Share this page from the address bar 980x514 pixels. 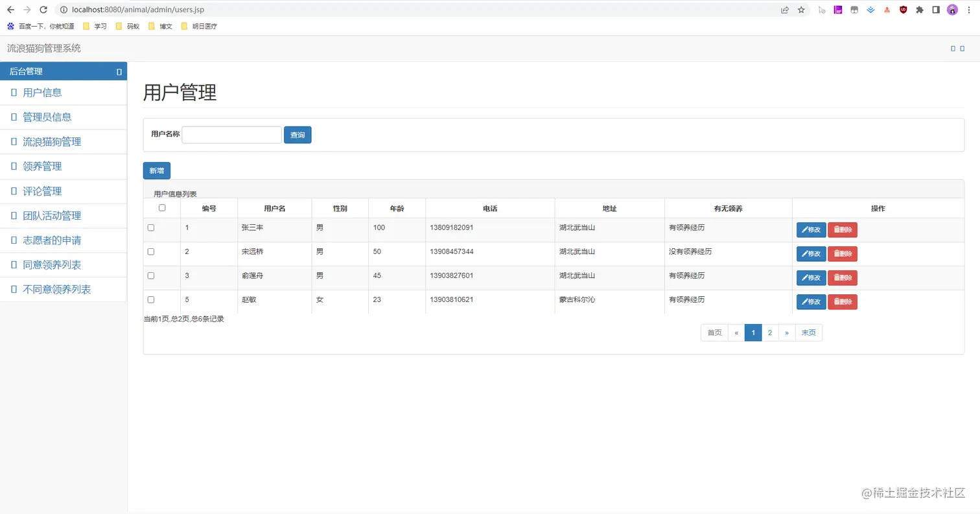[x=785, y=10]
